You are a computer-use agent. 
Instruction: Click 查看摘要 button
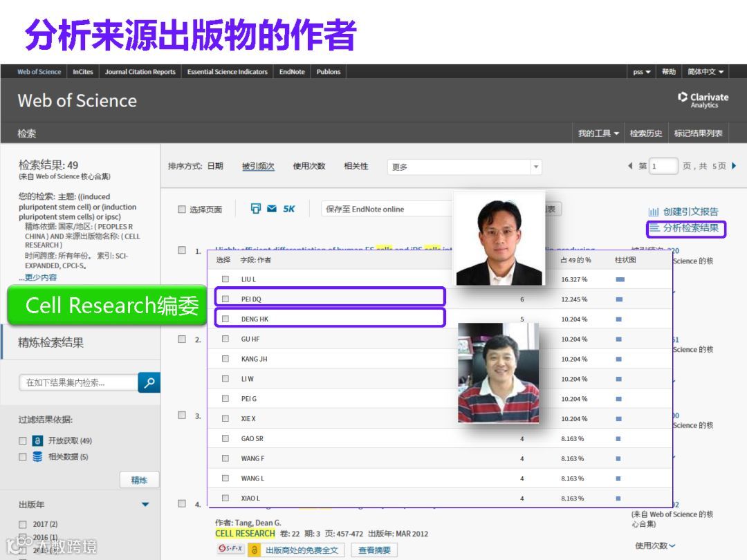pos(374,550)
